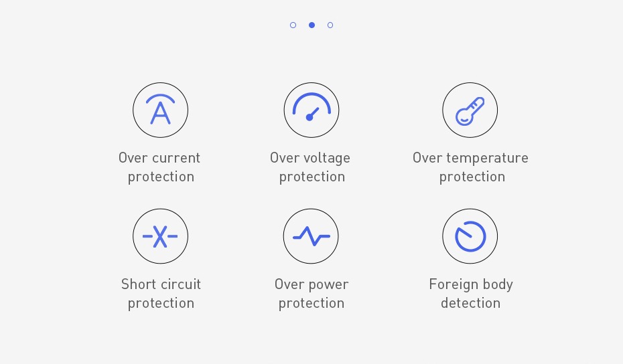Viewport: 623px width, 364px height.
Task: Click the 'Over current' text line
Action: point(159,158)
